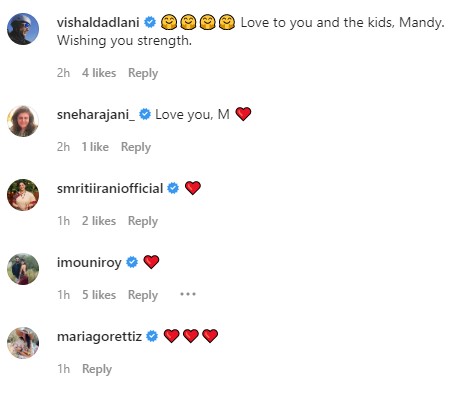The height and width of the screenshot is (396, 453).
Task: Open sneharajani_ username link
Action: tap(96, 114)
